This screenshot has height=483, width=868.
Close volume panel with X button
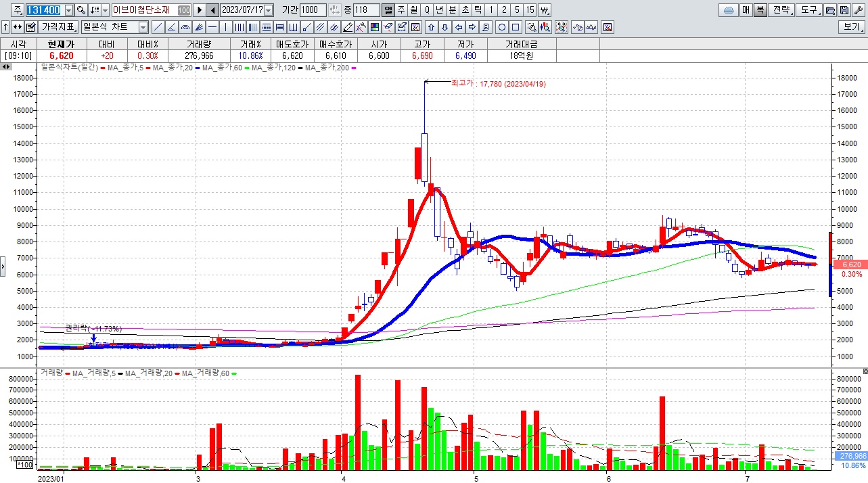tap(864, 372)
